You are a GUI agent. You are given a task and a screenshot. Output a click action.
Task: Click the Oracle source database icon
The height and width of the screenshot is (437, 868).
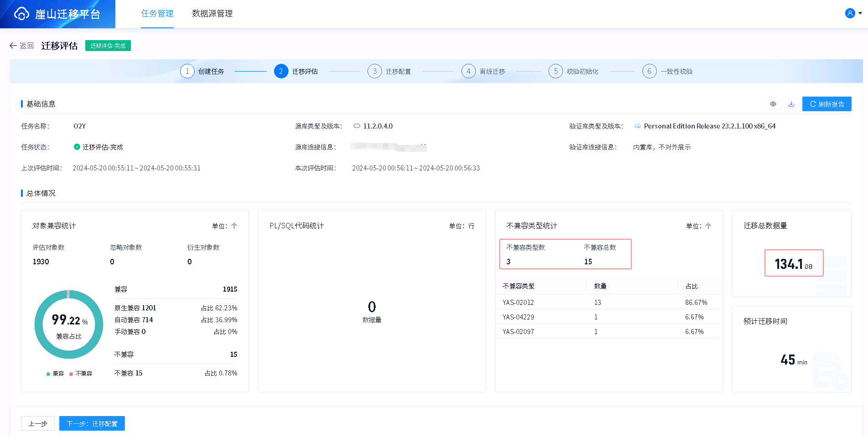357,126
